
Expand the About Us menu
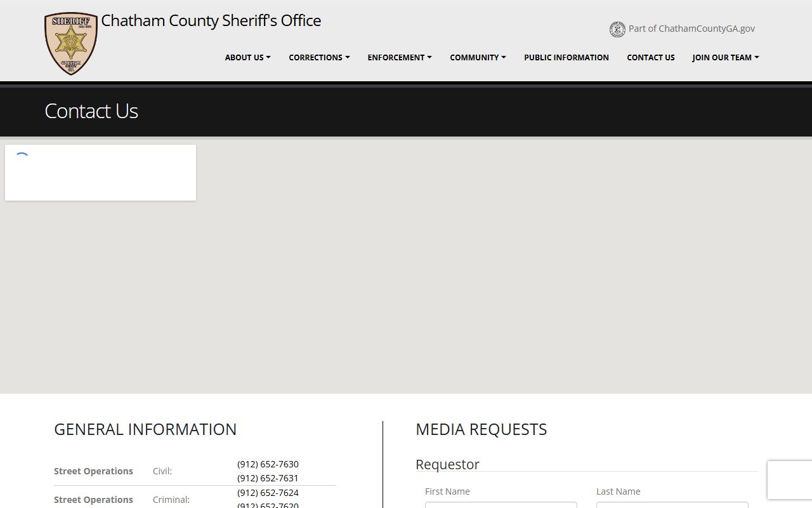(x=247, y=57)
